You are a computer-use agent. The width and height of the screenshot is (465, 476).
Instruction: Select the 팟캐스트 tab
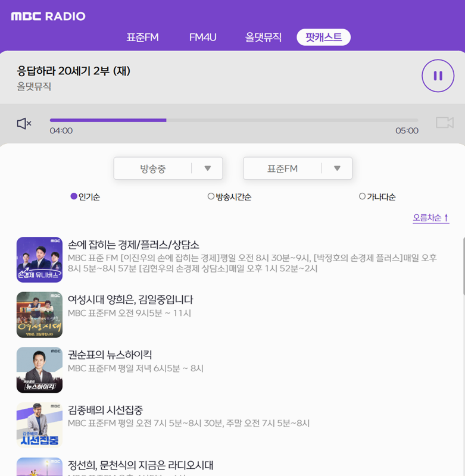click(x=323, y=37)
